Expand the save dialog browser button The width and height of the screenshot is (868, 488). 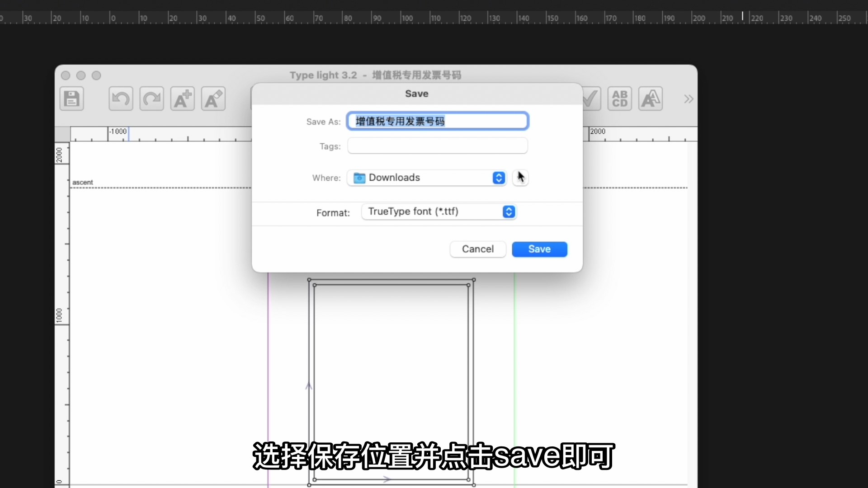pyautogui.click(x=520, y=178)
